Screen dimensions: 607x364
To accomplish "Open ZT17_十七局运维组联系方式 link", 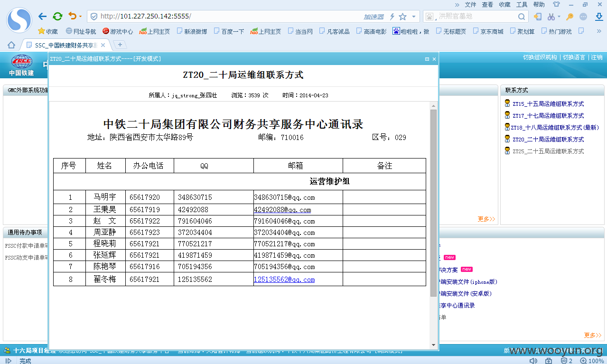I will pyautogui.click(x=548, y=116).
